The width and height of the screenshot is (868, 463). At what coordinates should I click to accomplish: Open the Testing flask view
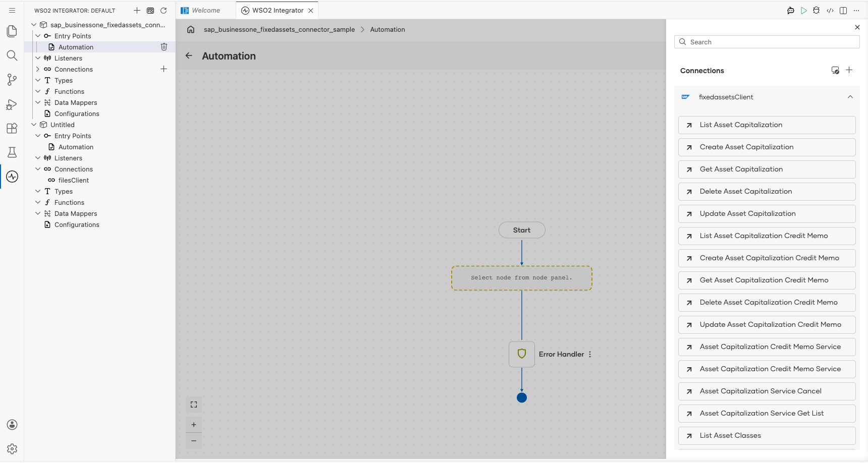(x=12, y=152)
